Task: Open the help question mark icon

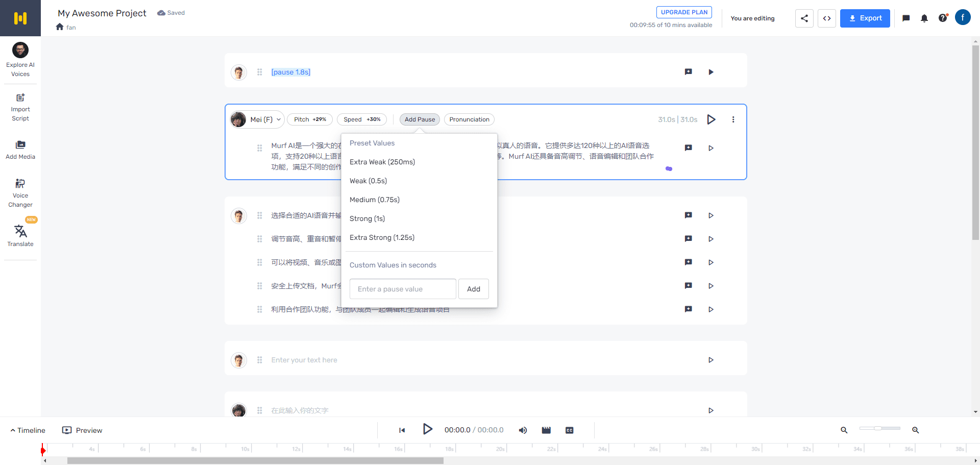Action: tap(943, 18)
